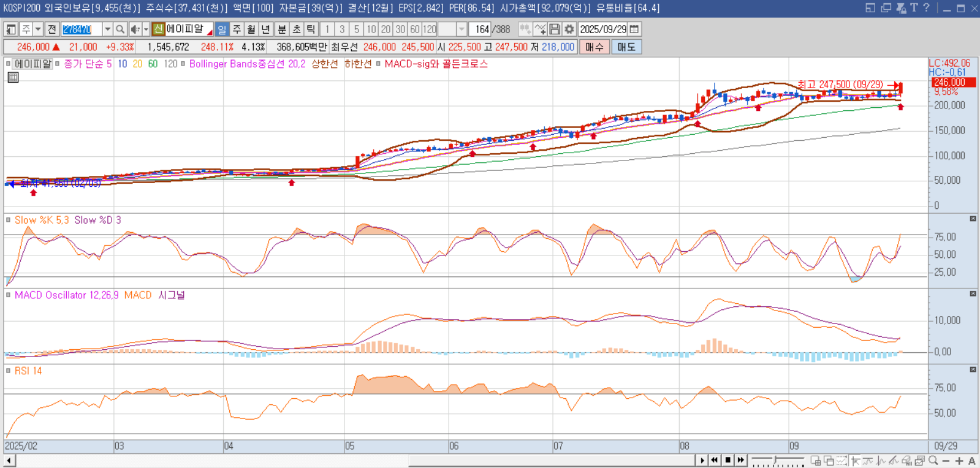Click the grid layout icon at bottom toolbar
The image size is (980, 468).
coord(816,461)
